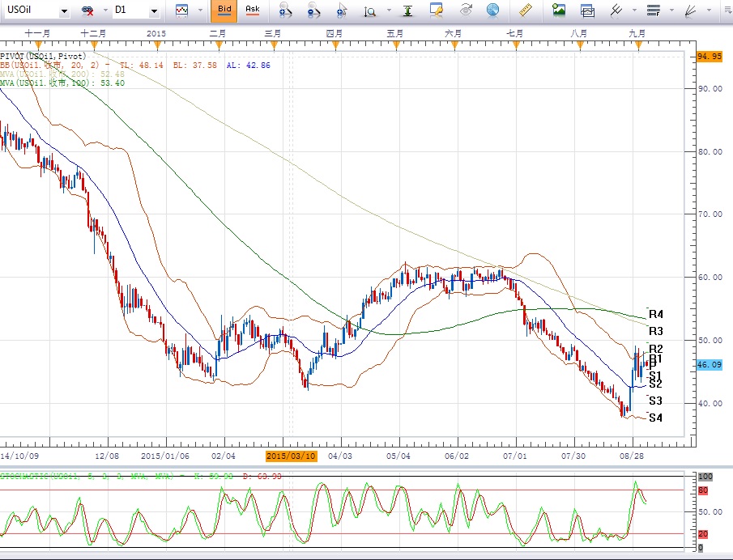Select the PIVOT(USOil,Pivot) indicator label
The width and height of the screenshot is (733, 560).
pyautogui.click(x=43, y=57)
